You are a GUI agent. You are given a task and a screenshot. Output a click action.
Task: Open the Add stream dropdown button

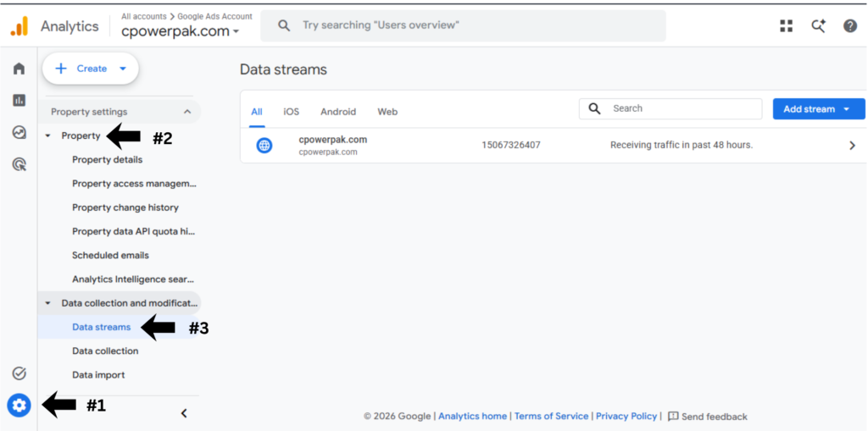click(x=819, y=109)
